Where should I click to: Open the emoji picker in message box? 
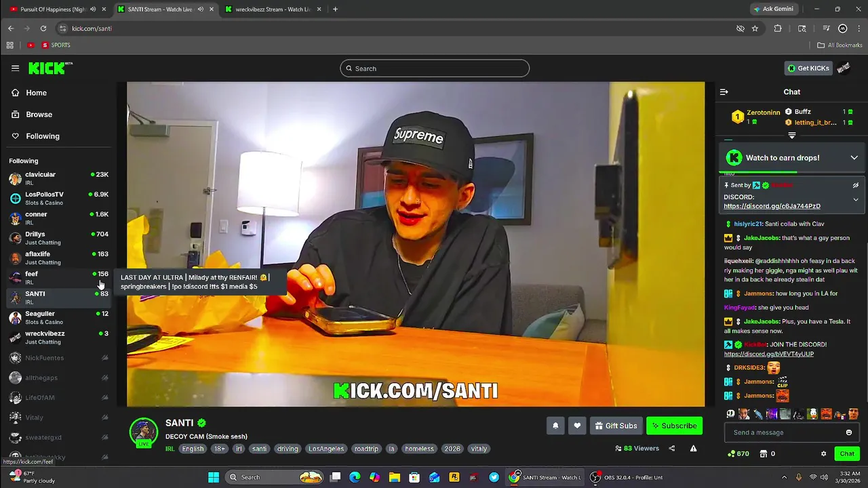coord(849,432)
